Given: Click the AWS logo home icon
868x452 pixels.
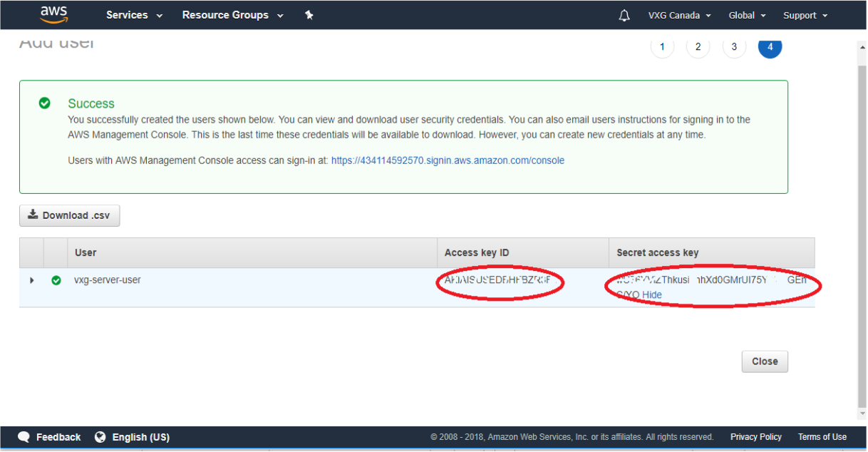Looking at the screenshot, I should pos(54,14).
